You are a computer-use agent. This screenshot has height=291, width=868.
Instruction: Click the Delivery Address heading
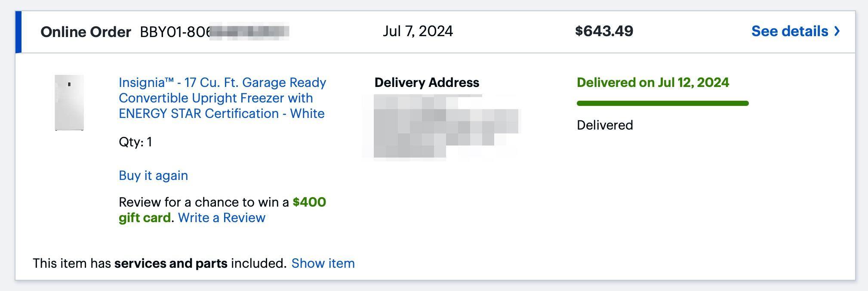pos(427,83)
